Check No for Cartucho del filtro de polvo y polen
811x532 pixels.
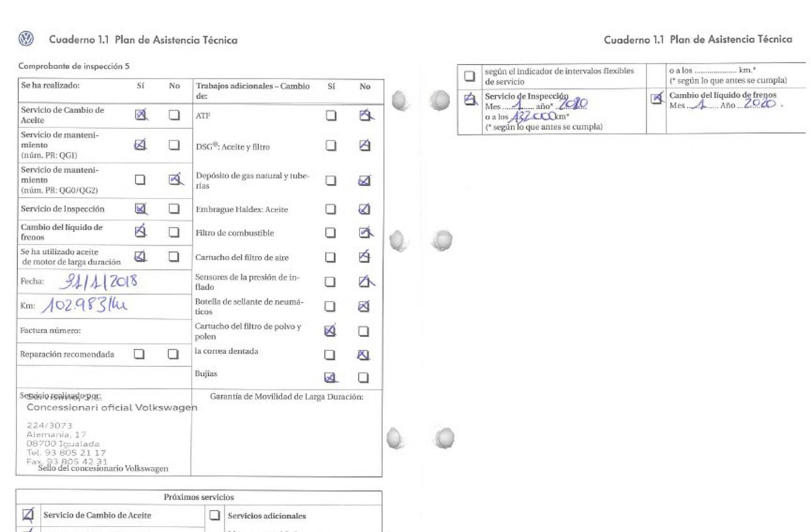tap(364, 331)
